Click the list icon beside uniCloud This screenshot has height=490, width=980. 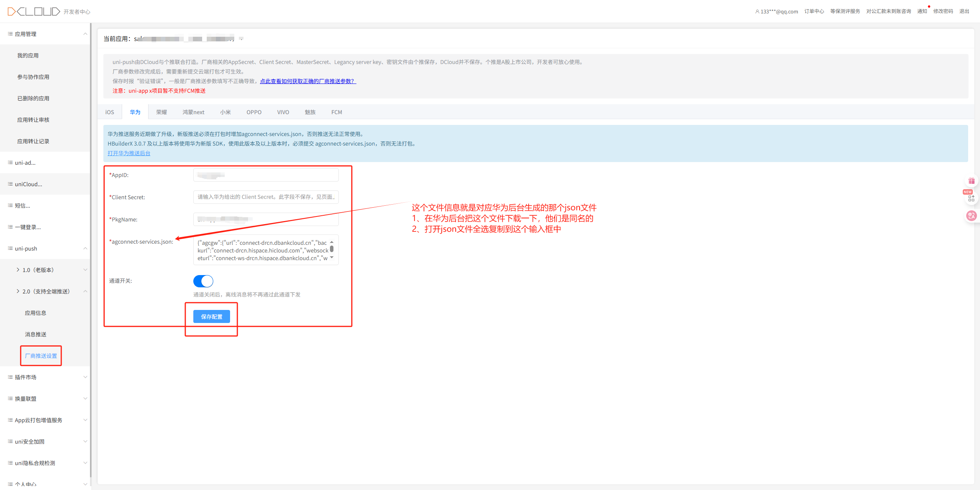(10, 184)
